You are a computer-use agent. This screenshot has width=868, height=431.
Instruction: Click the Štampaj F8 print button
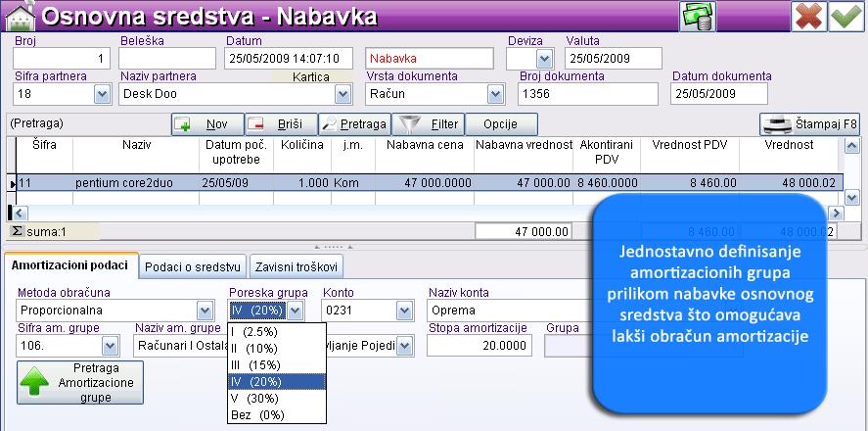pyautogui.click(x=811, y=125)
